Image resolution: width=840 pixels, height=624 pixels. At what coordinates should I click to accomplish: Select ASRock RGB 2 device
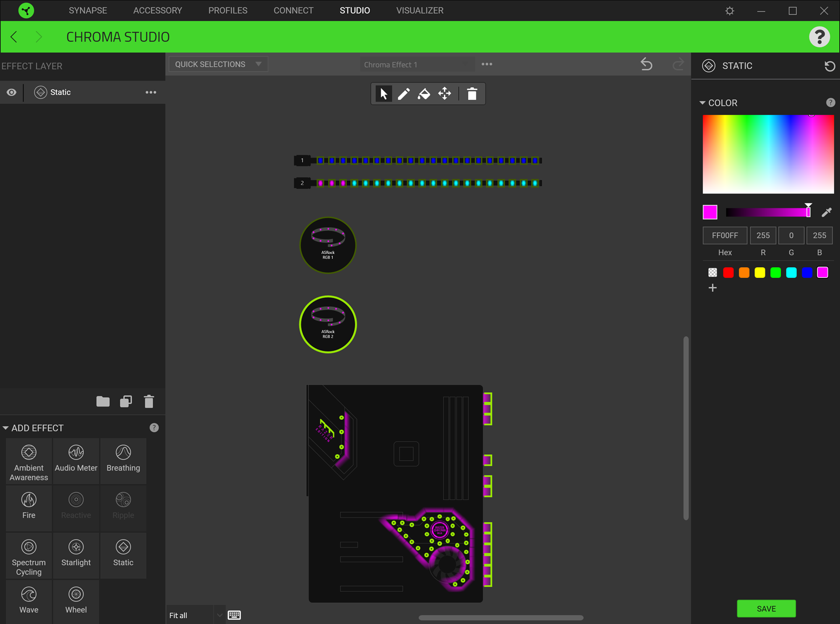point(328,325)
